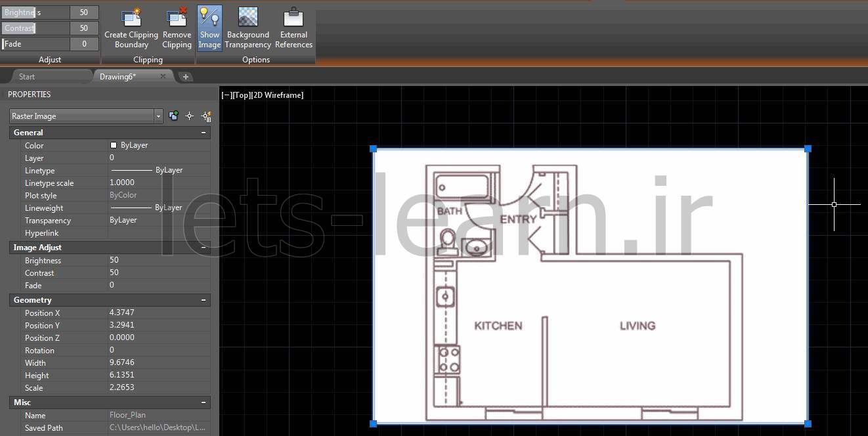Click the Select Objects crosshair icon
868x436 pixels.
click(190, 116)
